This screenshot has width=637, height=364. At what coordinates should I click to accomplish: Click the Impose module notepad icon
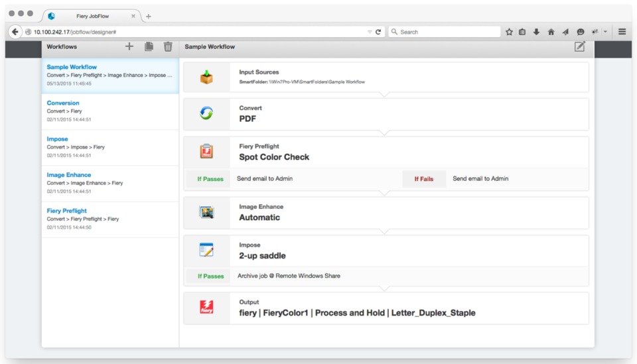(x=206, y=250)
